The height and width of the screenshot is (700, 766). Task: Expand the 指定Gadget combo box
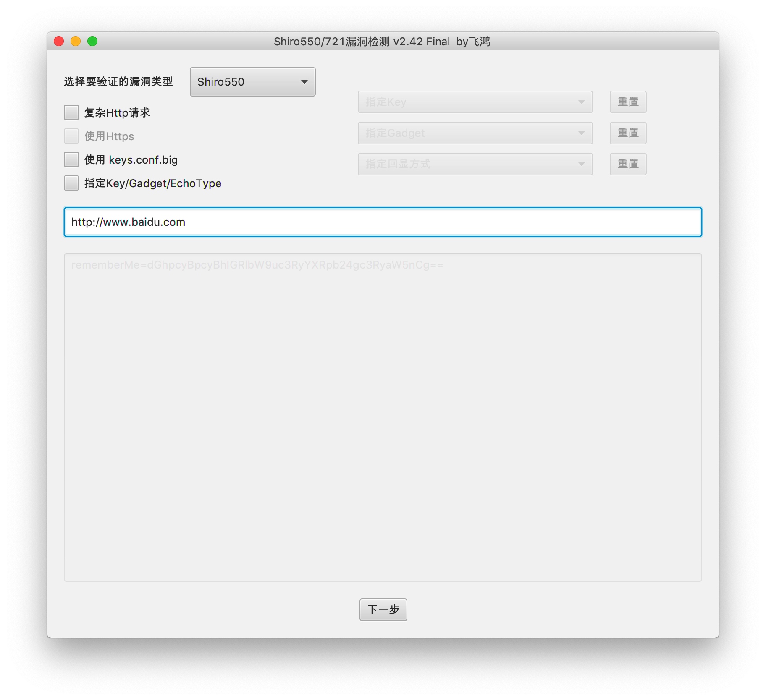click(475, 133)
